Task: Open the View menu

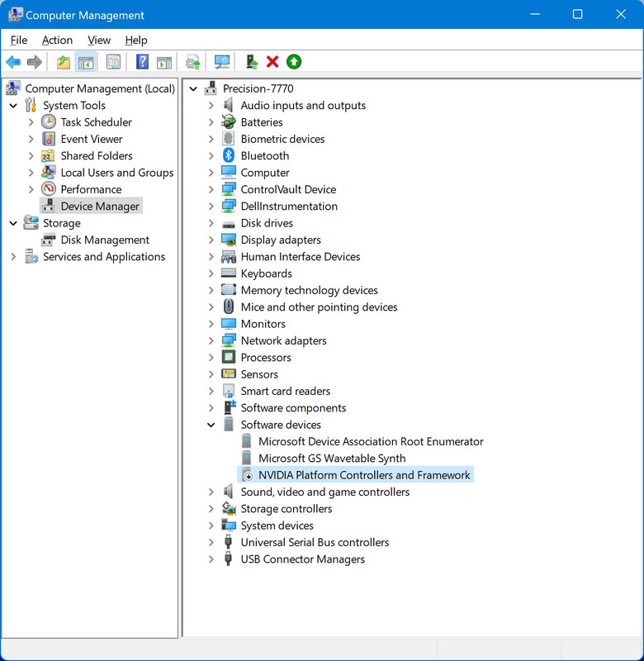Action: point(99,40)
